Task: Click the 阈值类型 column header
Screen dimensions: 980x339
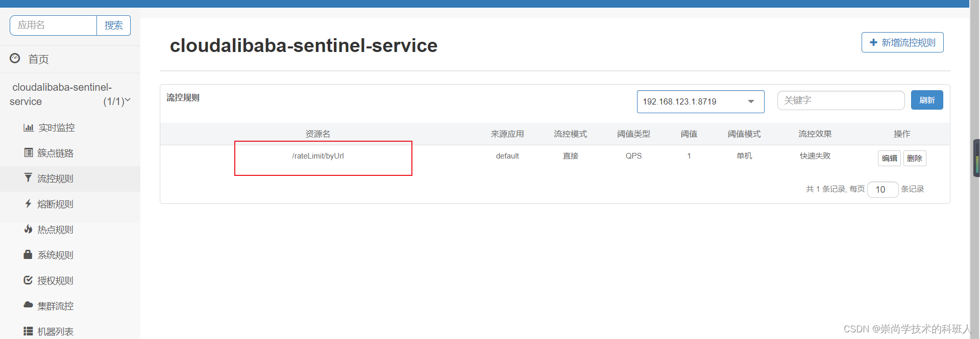Action: pyautogui.click(x=633, y=134)
